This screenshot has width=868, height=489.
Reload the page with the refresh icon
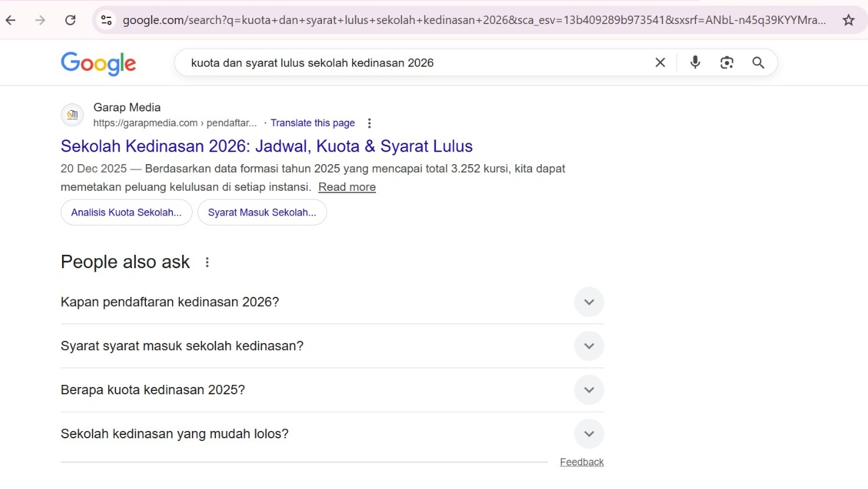[x=70, y=20]
